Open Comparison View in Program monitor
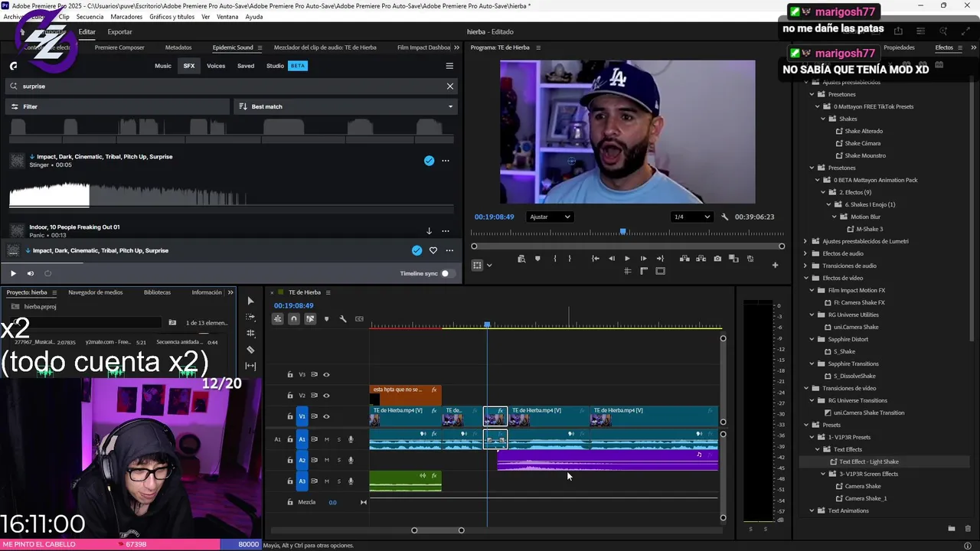 click(733, 259)
